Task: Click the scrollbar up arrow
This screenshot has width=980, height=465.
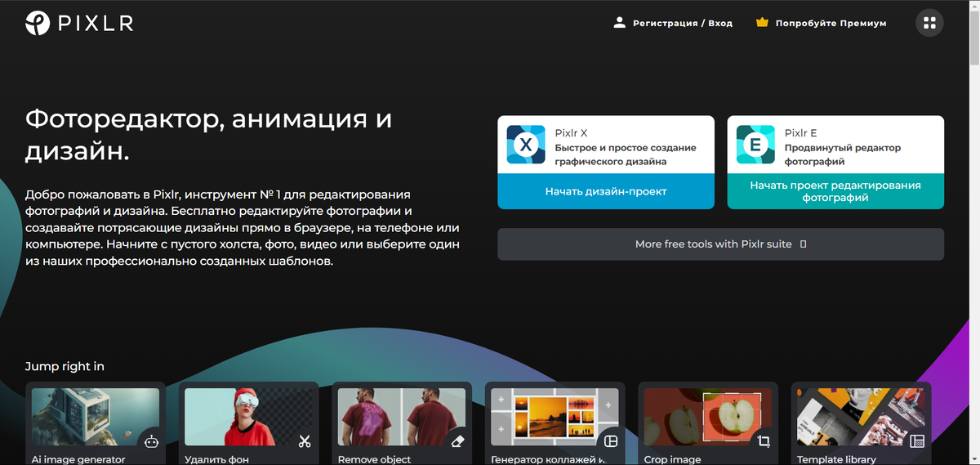Action: 973,6
